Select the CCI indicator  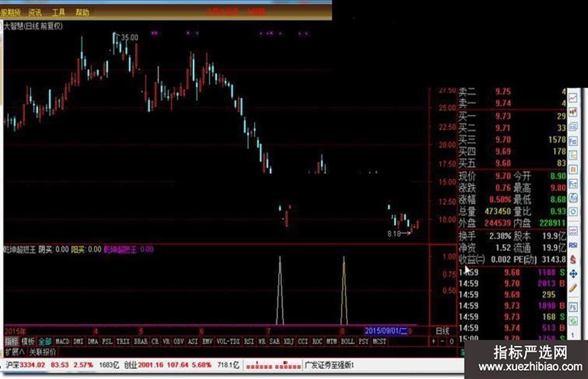(x=303, y=342)
